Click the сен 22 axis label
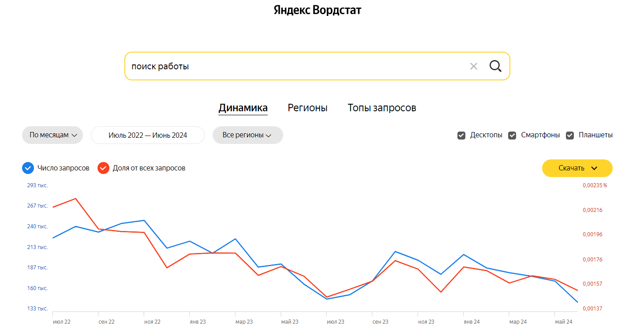 (106, 322)
